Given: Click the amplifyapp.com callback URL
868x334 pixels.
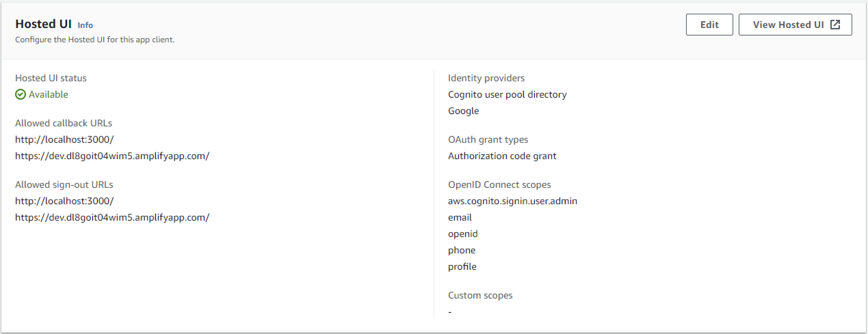Looking at the screenshot, I should pyautogui.click(x=112, y=156).
